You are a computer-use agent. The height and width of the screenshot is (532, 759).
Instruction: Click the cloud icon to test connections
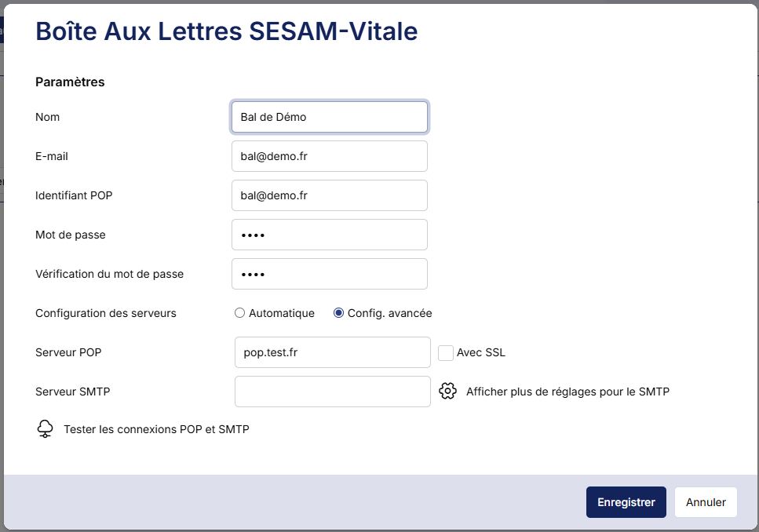pos(46,429)
